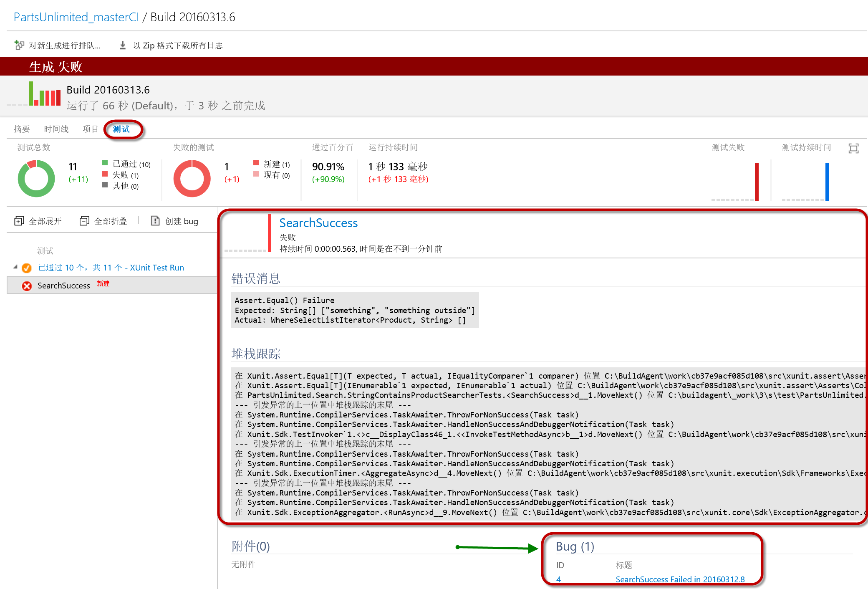
Task: Click the red test failure trend bar
Action: coord(757,182)
